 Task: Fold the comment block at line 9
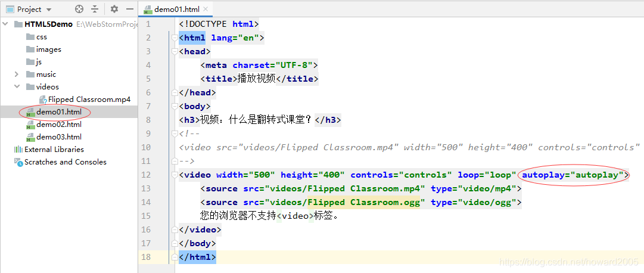174,134
